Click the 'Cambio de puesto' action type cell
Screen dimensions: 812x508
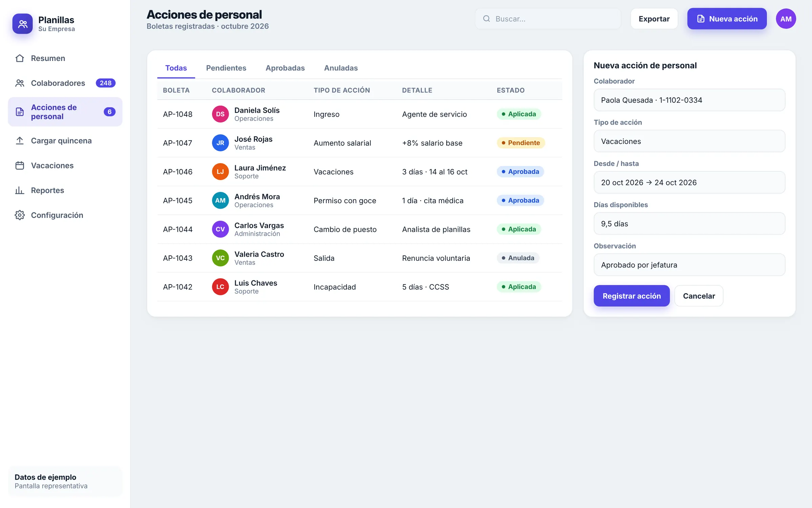coord(345,229)
